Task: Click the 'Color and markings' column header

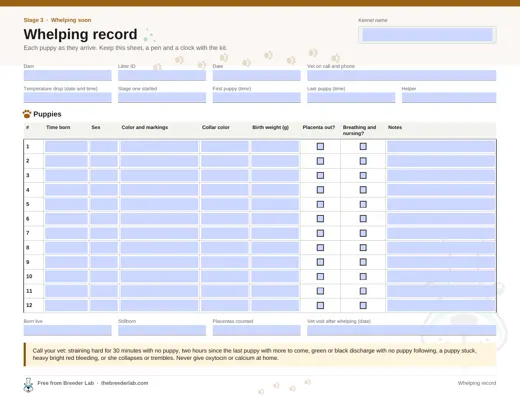Action: tap(145, 127)
